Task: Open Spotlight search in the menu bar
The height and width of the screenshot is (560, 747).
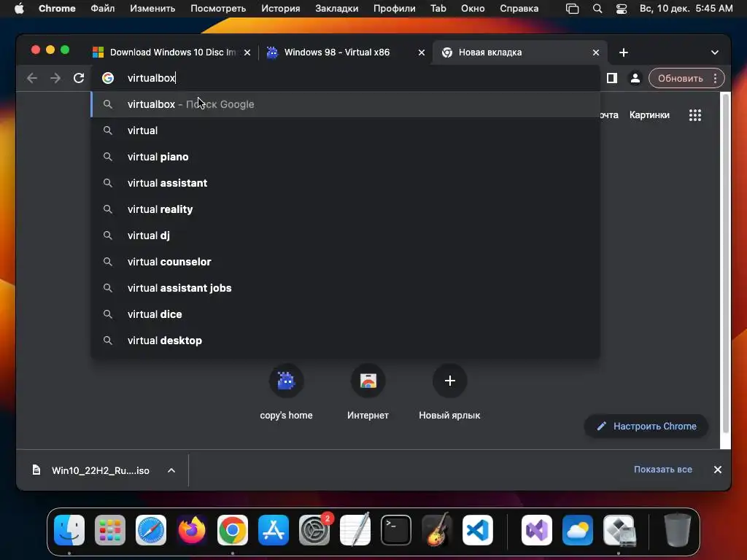Action: (597, 9)
